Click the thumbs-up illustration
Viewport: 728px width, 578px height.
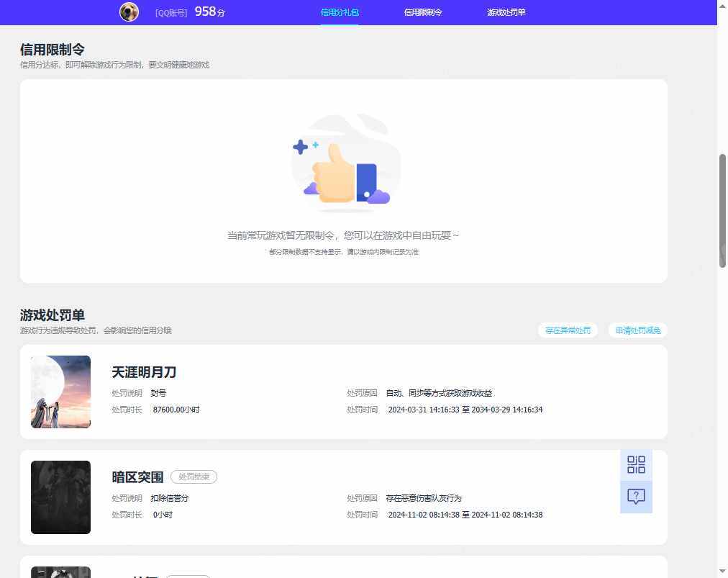coord(345,163)
